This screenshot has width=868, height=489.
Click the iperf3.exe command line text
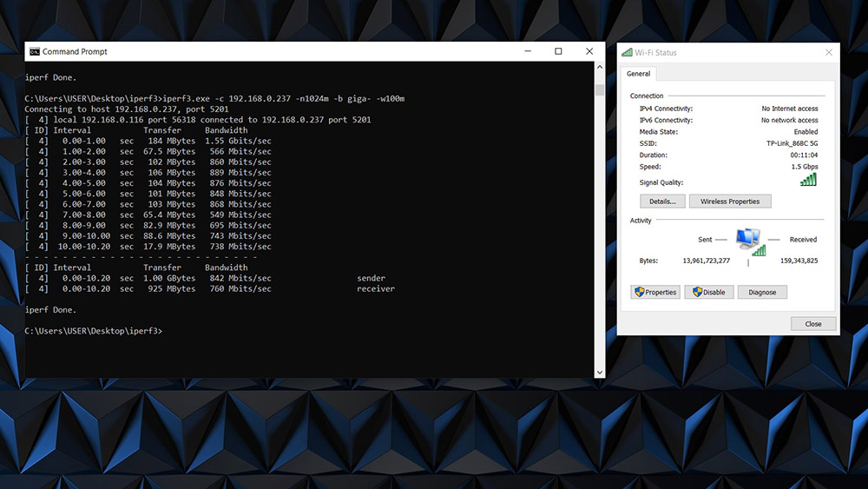tap(284, 98)
